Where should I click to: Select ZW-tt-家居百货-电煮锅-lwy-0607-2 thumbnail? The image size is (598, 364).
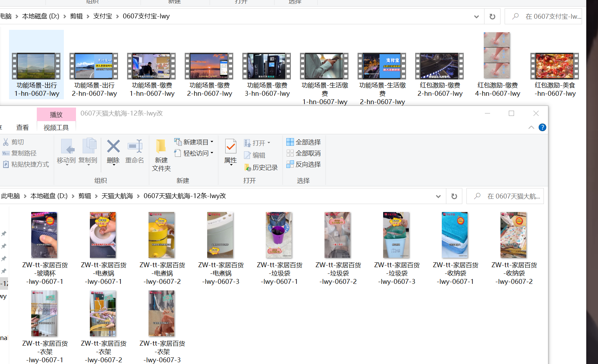click(162, 235)
